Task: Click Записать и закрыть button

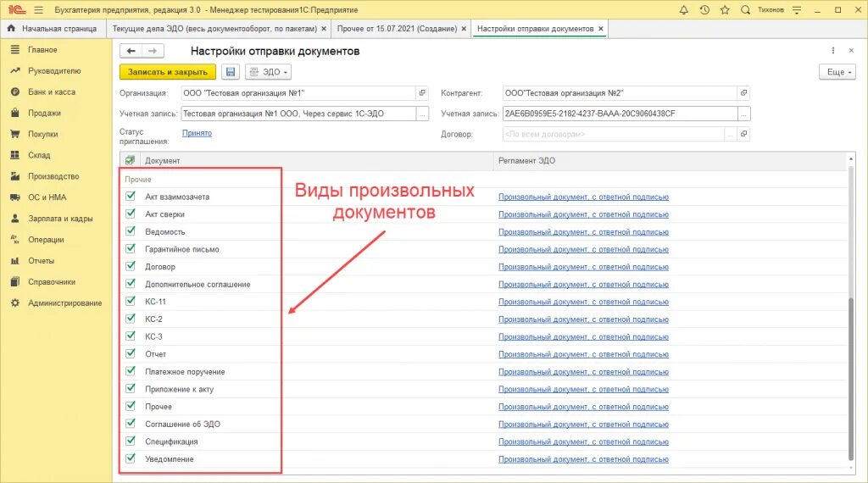Action: tap(168, 72)
